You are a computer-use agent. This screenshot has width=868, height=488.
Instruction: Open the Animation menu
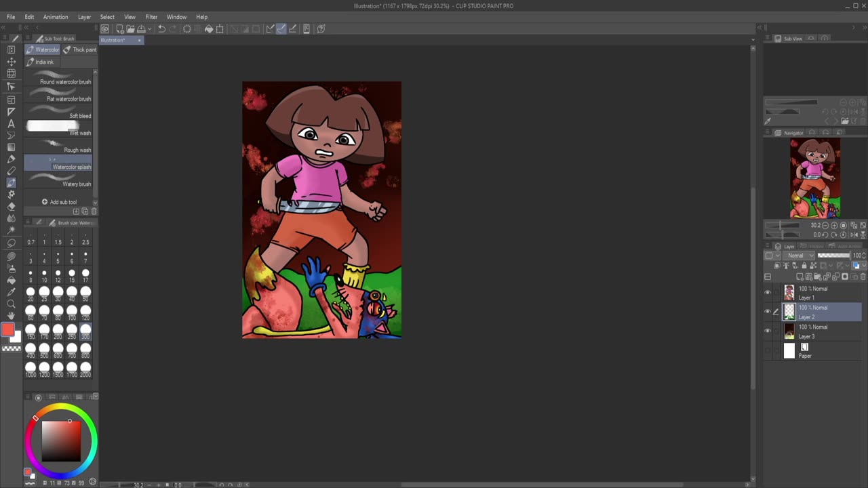point(56,17)
